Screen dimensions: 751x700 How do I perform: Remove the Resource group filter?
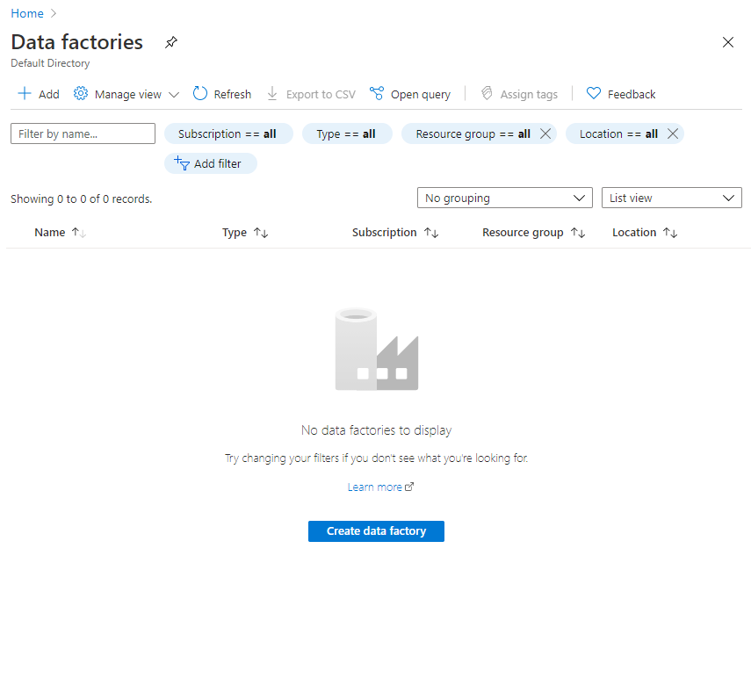click(x=545, y=134)
